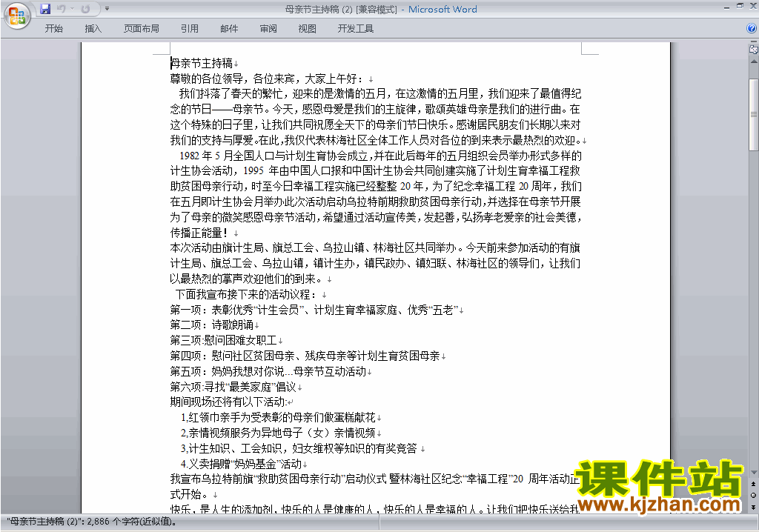Viewport: 759px width, 532px height.
Task: Click the line 第二项:诗歌朗诵
Action: [212, 325]
